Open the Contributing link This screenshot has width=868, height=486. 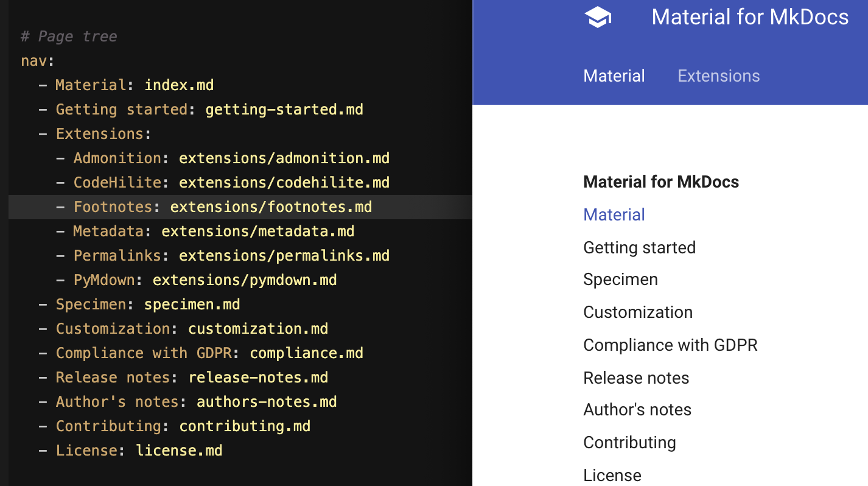point(629,442)
